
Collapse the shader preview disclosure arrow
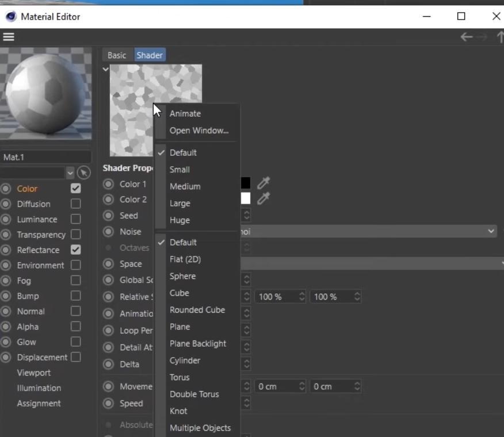(x=105, y=70)
